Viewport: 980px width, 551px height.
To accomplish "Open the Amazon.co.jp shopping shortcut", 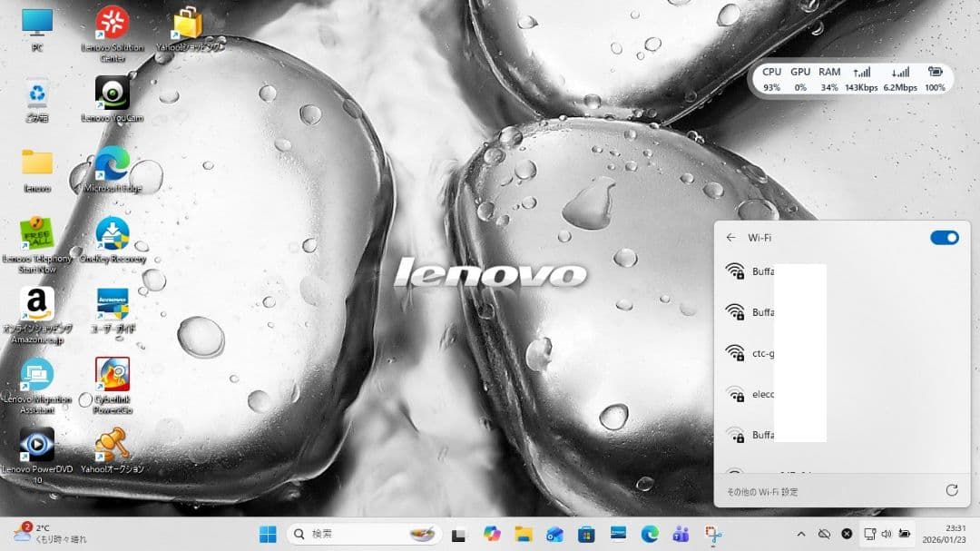I will [x=37, y=315].
